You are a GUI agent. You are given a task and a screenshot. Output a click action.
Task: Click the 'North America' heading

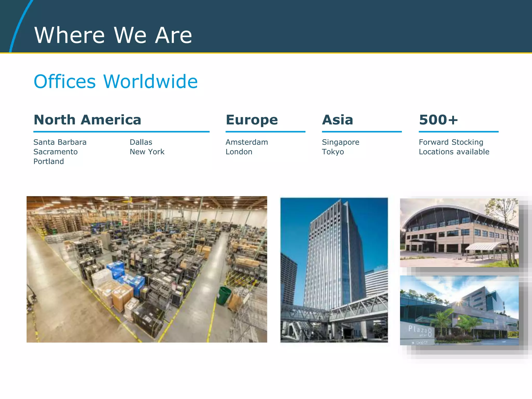(87, 120)
